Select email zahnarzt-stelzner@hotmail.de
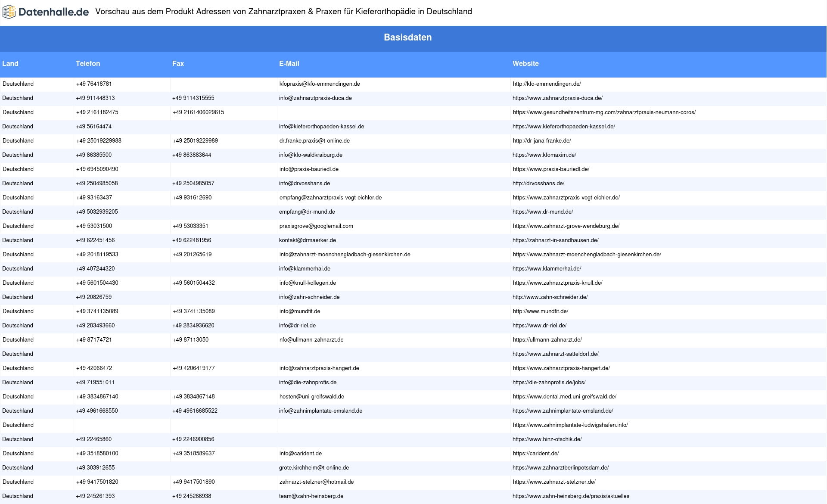827x504 pixels. point(317,482)
